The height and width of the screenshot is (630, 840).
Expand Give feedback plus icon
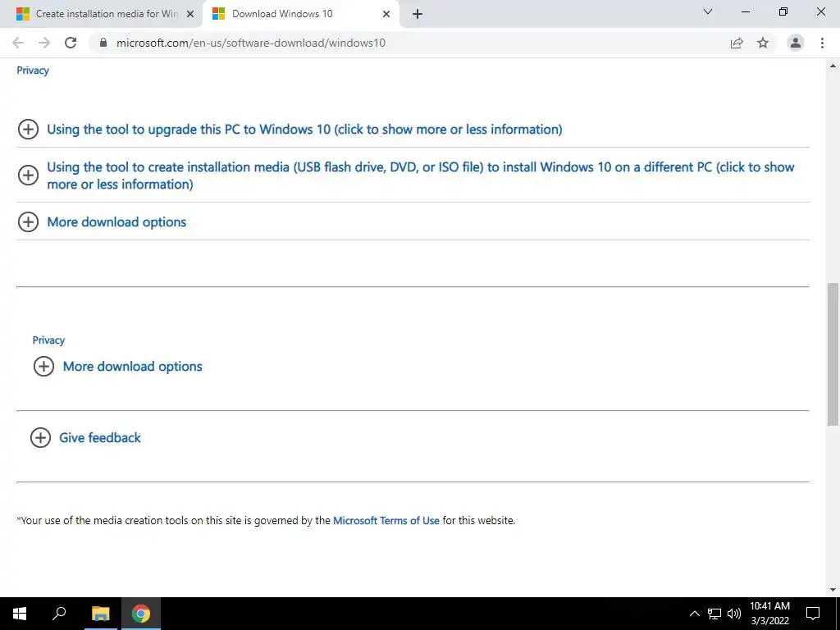pos(40,438)
